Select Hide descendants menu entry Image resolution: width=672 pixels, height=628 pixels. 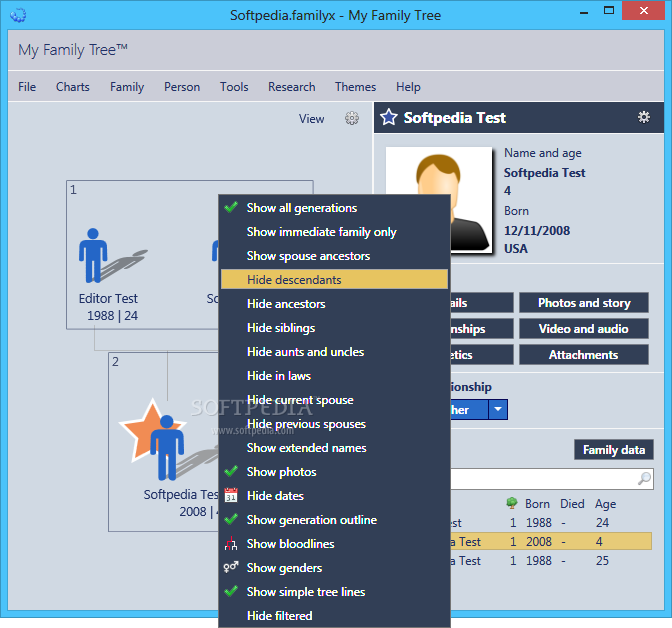334,279
